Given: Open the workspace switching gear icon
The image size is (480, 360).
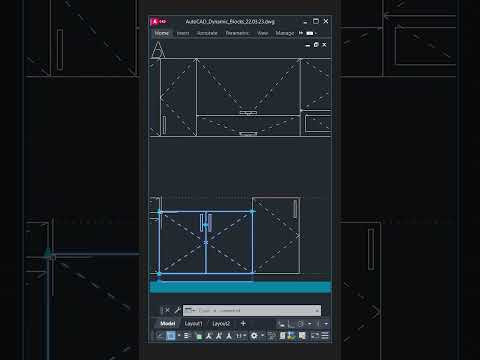Looking at the screenshot, I should point(254,336).
